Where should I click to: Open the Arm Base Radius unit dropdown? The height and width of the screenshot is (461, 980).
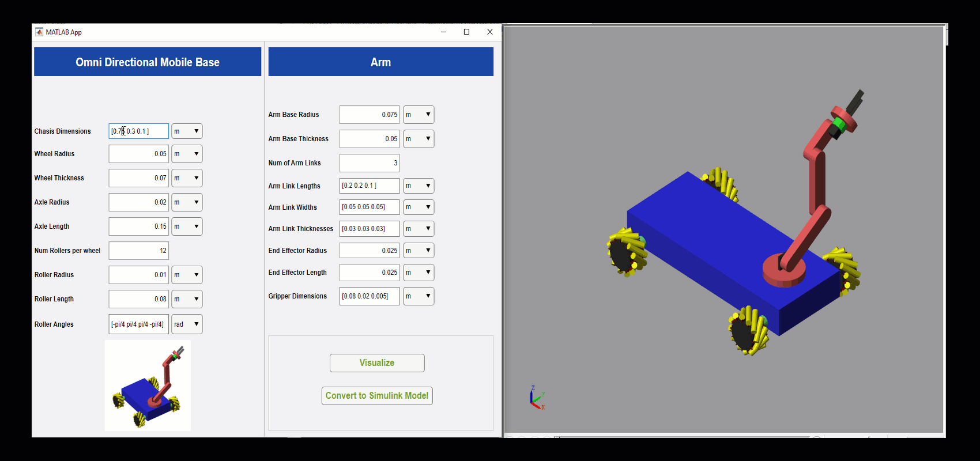click(x=419, y=115)
